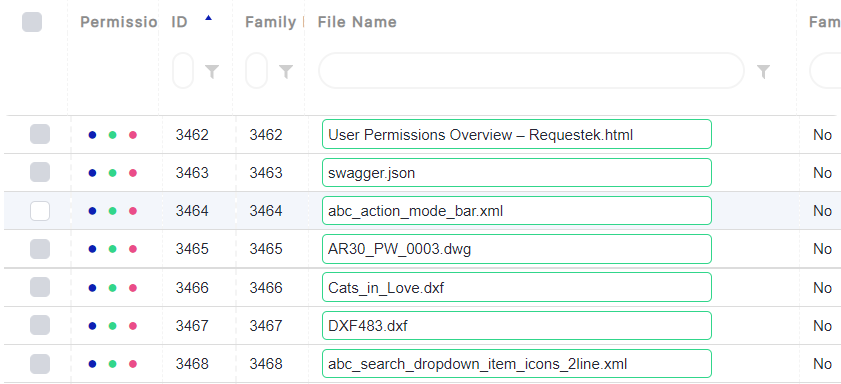Click the pink permission dot in row 3466

tap(133, 288)
